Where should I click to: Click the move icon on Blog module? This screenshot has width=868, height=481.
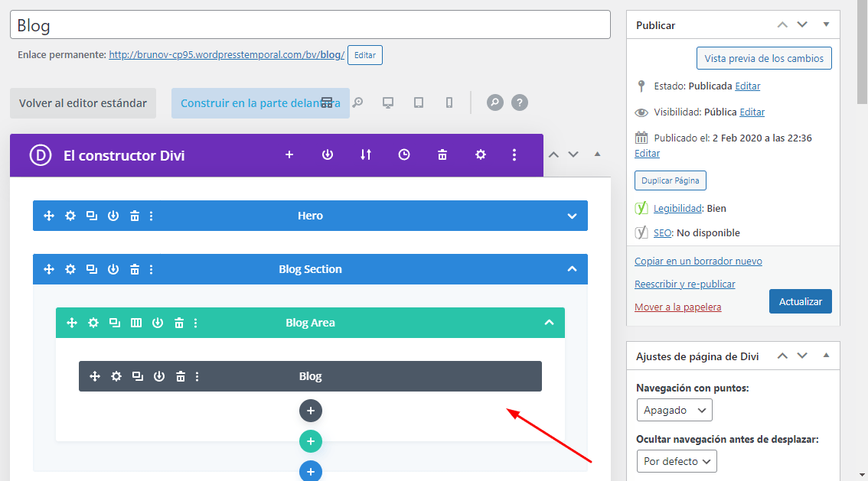95,376
